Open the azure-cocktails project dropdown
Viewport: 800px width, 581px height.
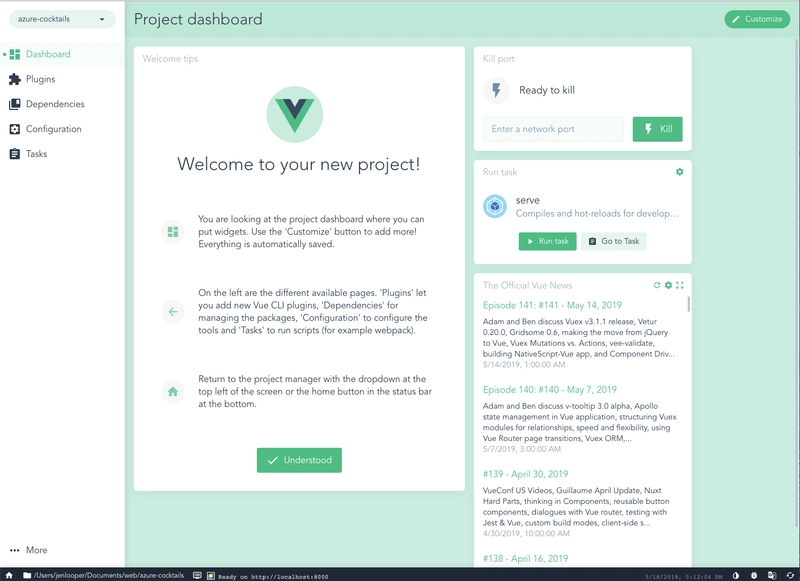[62, 19]
